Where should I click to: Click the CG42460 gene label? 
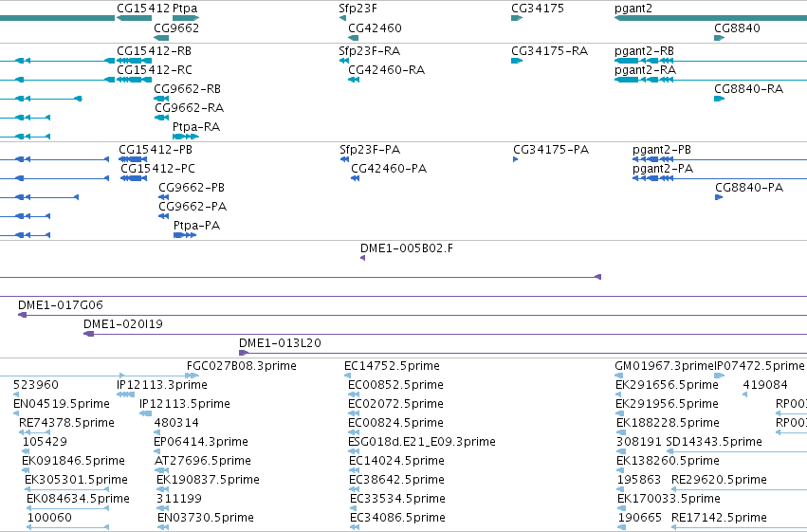coord(375,28)
